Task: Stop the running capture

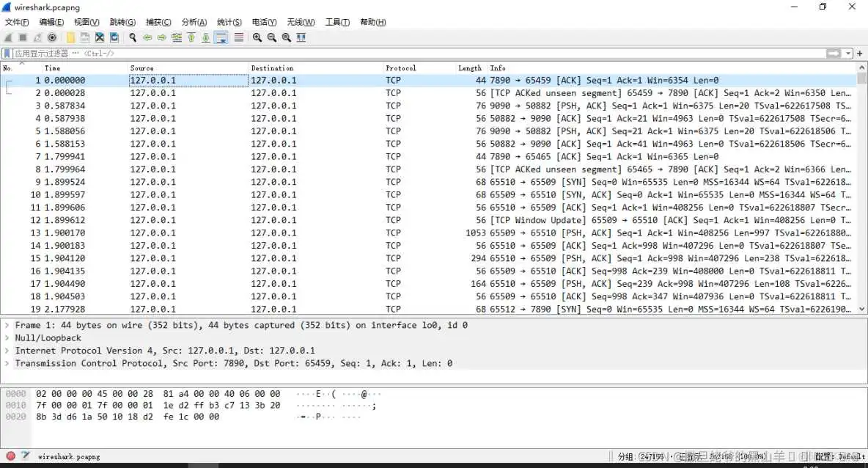Action: click(x=23, y=37)
